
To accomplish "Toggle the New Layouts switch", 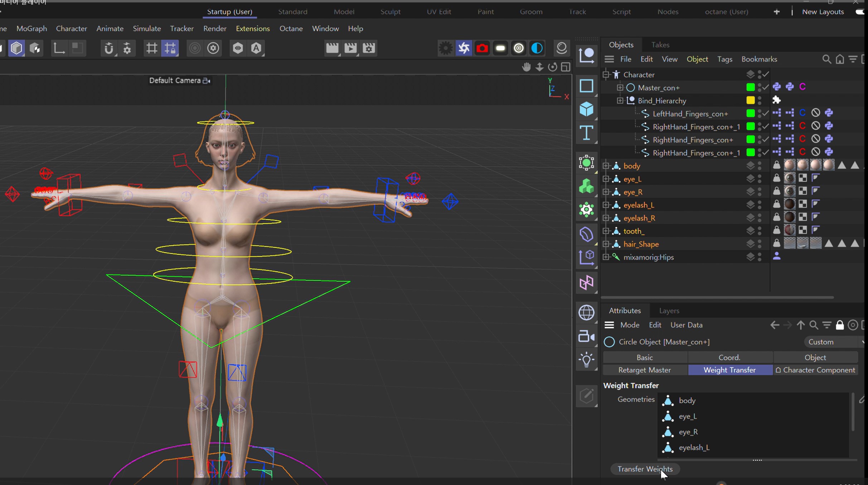I will (860, 12).
